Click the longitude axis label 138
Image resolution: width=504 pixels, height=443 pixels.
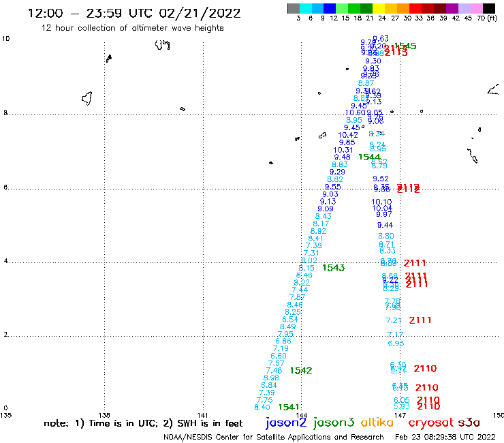coord(104,415)
